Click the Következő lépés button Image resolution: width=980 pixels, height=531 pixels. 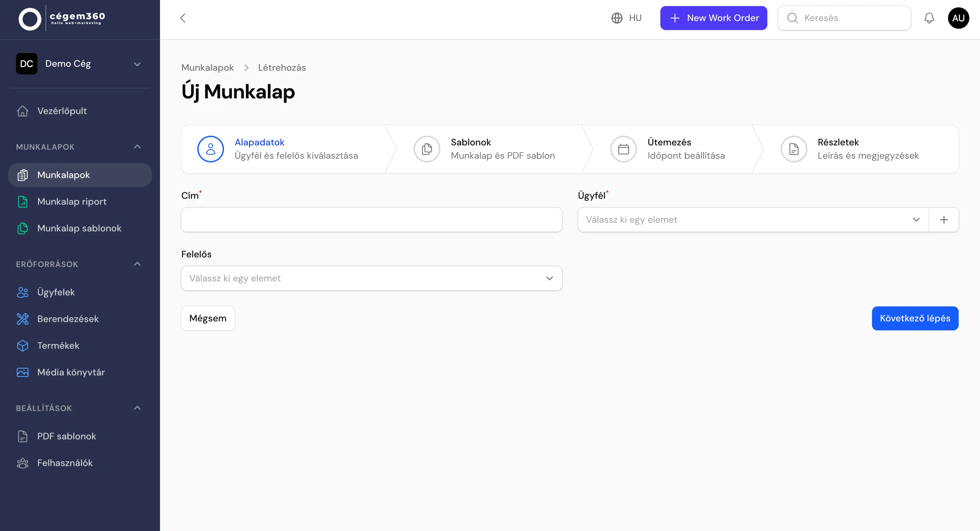click(915, 318)
